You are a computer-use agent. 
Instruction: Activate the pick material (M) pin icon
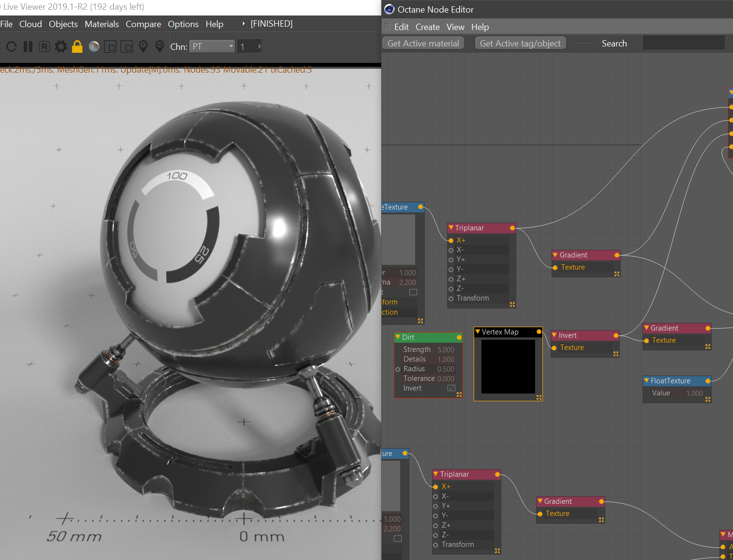tap(160, 46)
